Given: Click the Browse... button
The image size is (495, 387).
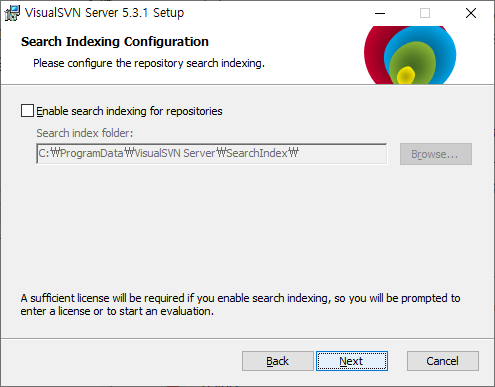Looking at the screenshot, I should point(436,154).
